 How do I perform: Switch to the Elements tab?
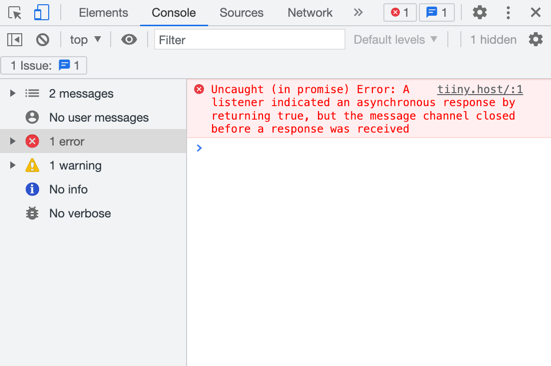(103, 13)
